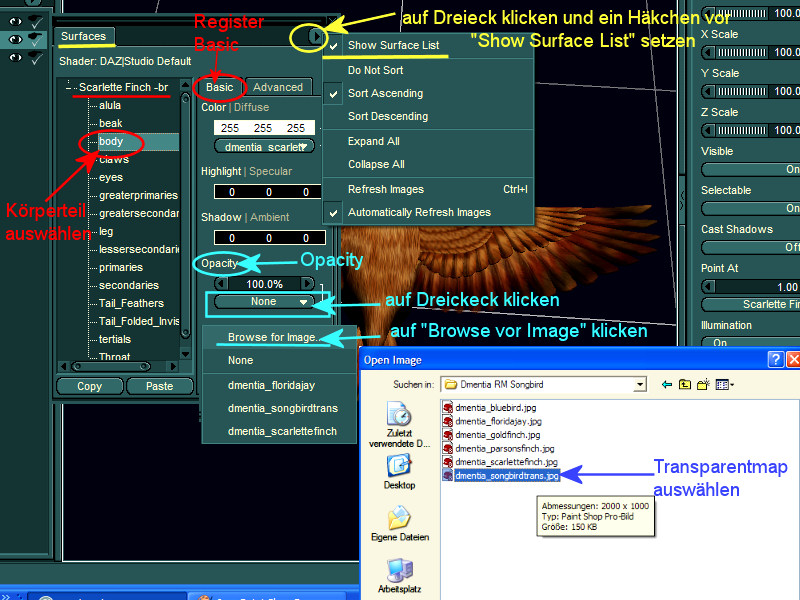Go up one folder level
This screenshot has width=800, height=600.
(685, 385)
